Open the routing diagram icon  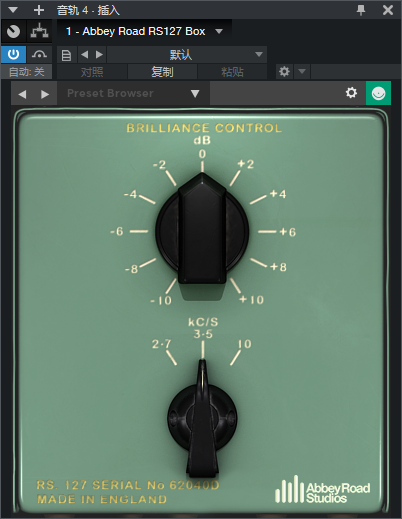(x=39, y=31)
